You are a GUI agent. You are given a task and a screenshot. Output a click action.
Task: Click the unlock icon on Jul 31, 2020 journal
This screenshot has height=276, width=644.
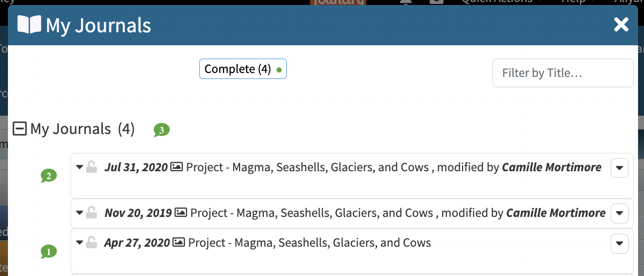[91, 167]
